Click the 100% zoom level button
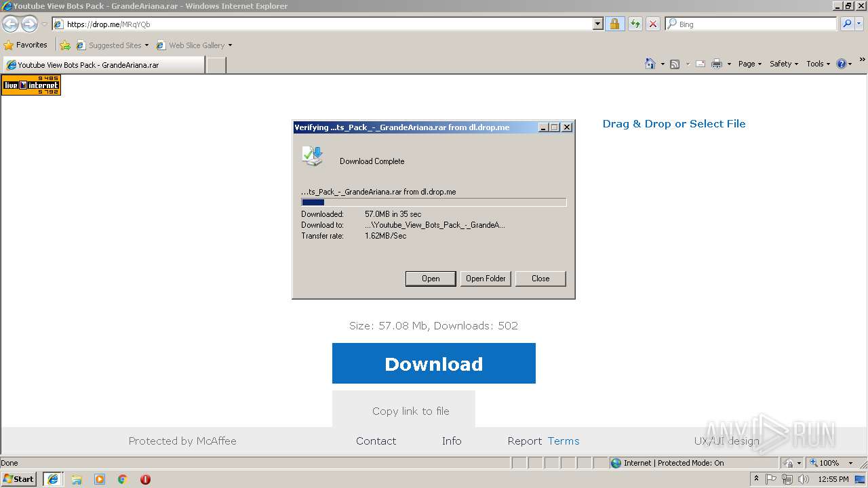The width and height of the screenshot is (868, 488). [x=824, y=463]
